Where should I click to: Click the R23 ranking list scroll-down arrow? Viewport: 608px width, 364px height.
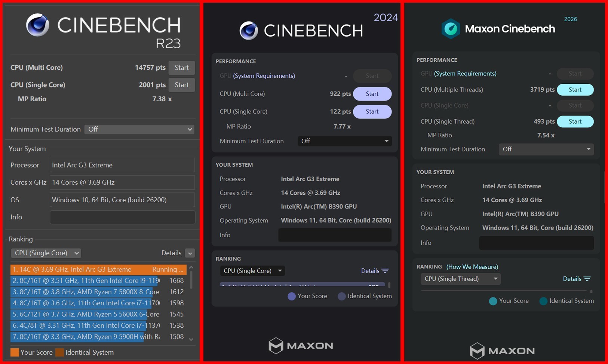[191, 339]
